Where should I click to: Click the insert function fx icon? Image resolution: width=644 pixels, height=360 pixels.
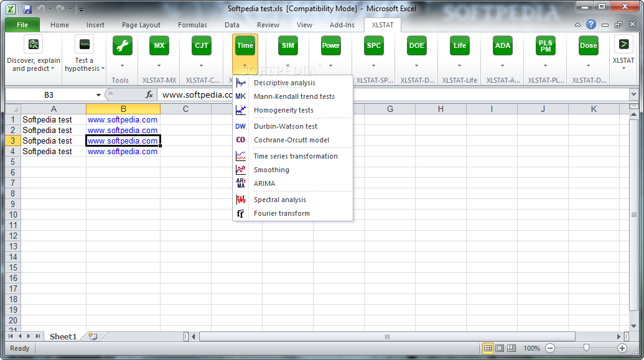click(149, 95)
